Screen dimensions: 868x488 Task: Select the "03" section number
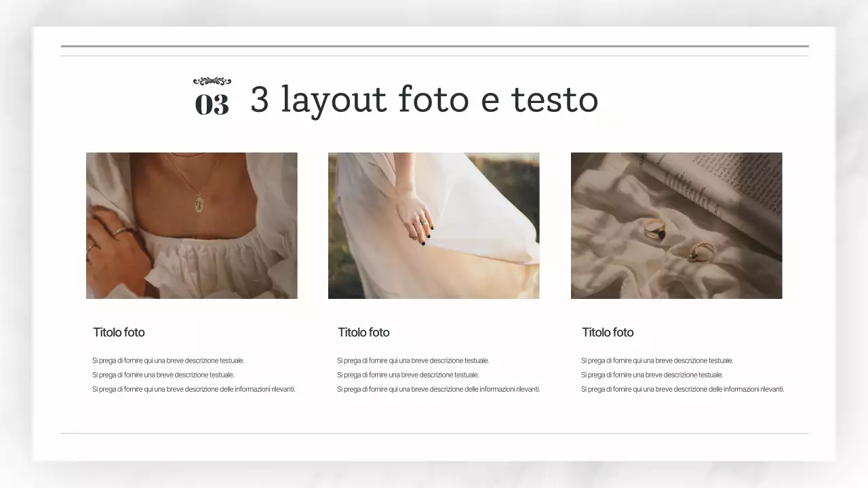point(212,104)
